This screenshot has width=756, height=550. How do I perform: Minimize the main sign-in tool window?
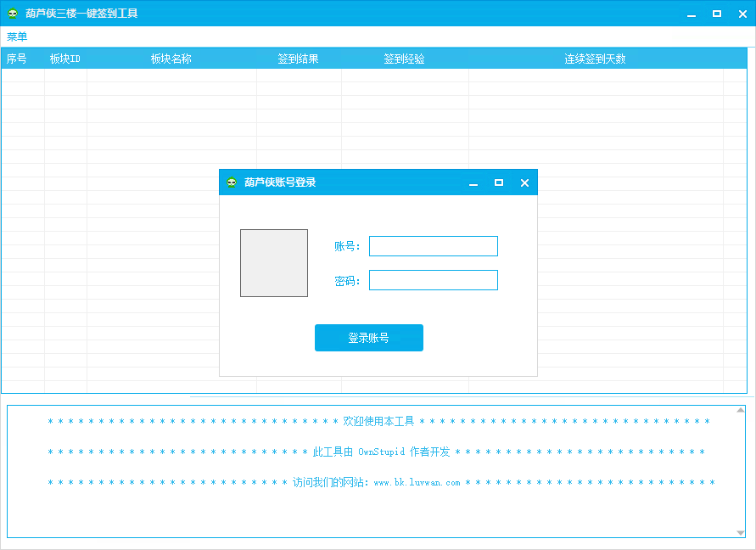click(x=692, y=14)
